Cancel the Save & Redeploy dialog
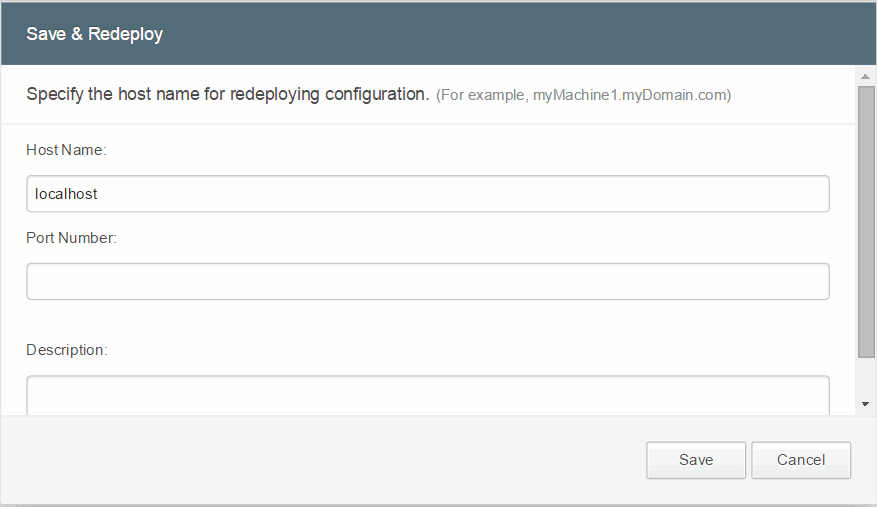This screenshot has height=507, width=877. pos(801,460)
